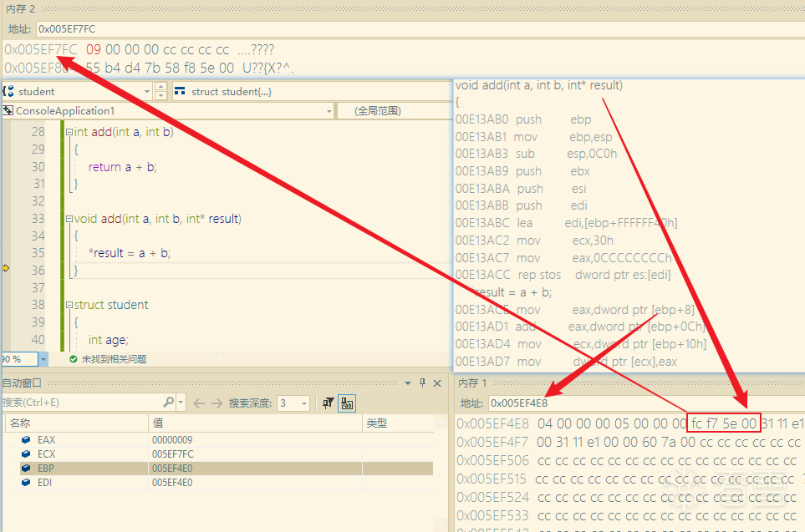The width and height of the screenshot is (805, 532).
Task: Click memory row 0x005EF506 in 内存 1
Action: [x=629, y=461]
